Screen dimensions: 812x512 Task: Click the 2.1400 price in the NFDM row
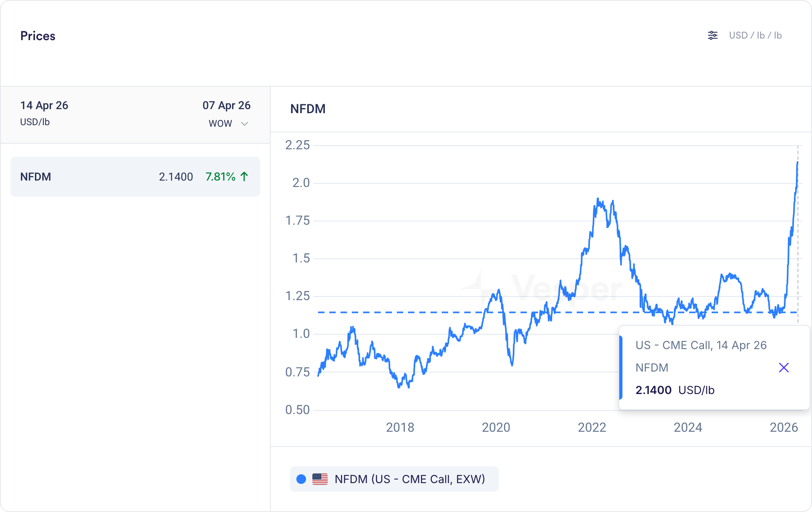pos(176,177)
